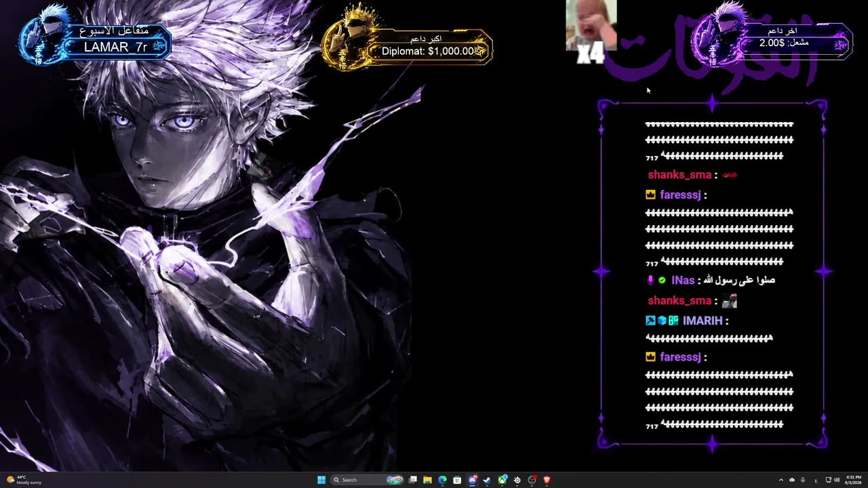
Task: Open the Microsoft Store taskbar icon
Action: click(x=457, y=480)
